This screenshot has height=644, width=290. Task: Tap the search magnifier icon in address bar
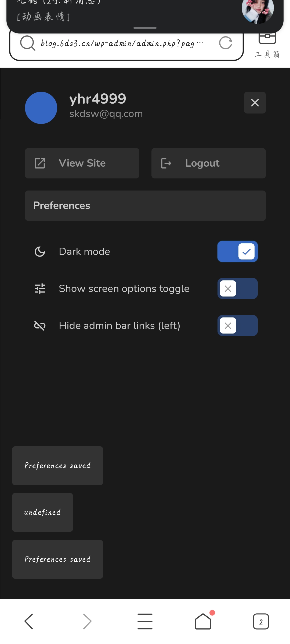click(x=28, y=43)
